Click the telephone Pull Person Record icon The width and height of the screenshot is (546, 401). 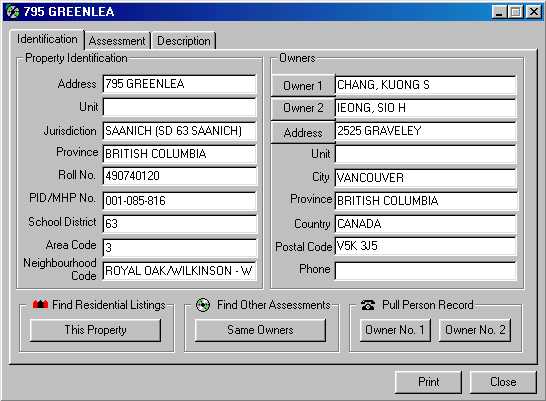[x=368, y=305]
